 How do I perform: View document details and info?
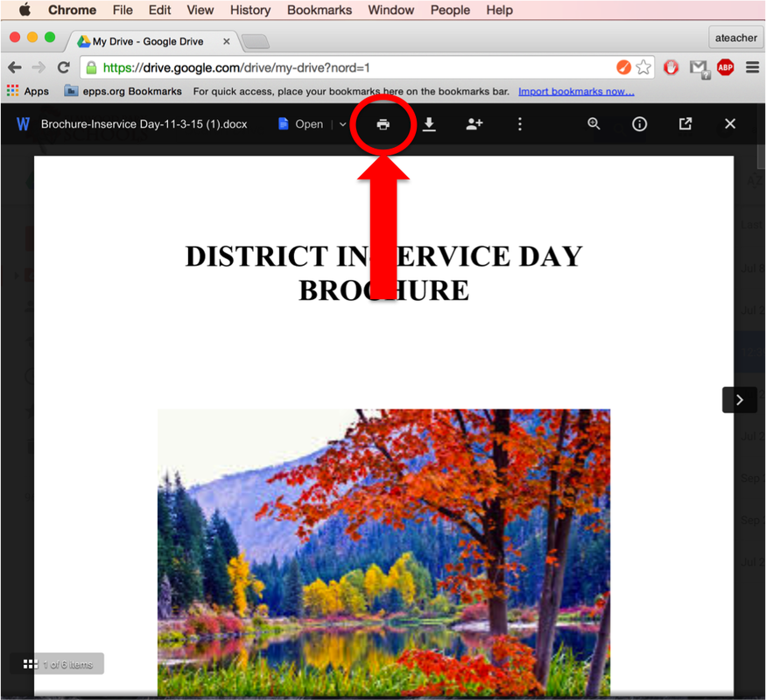point(639,124)
